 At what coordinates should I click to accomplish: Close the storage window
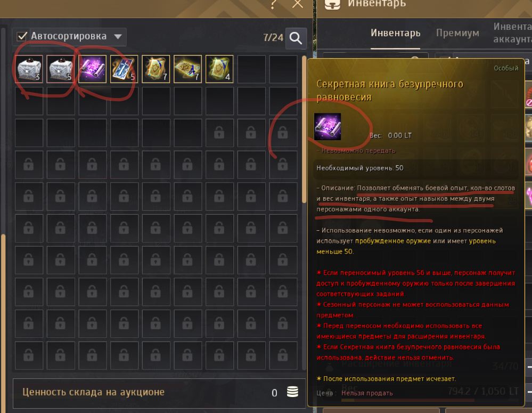coord(298,4)
